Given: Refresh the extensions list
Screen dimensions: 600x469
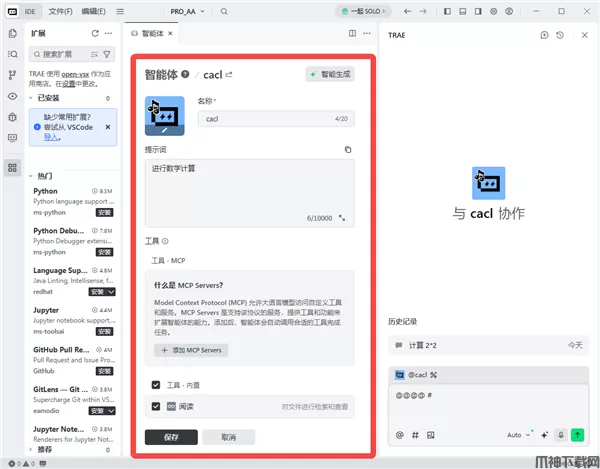Looking at the screenshot, I should point(95,34).
